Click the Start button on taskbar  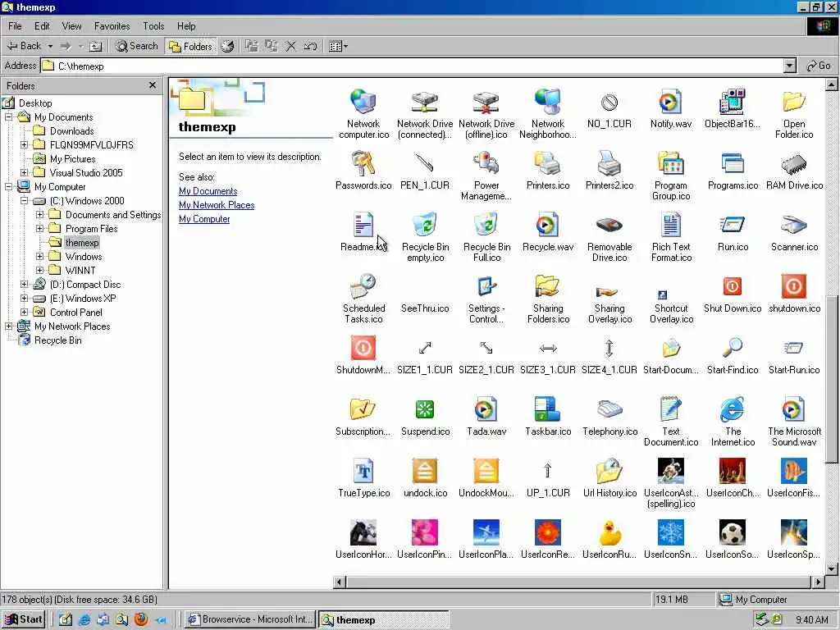click(x=24, y=619)
